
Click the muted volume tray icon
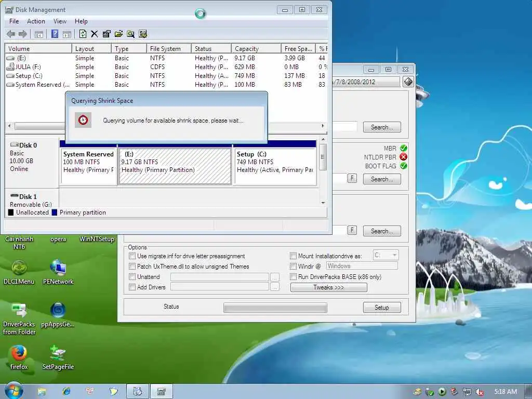pos(480,392)
